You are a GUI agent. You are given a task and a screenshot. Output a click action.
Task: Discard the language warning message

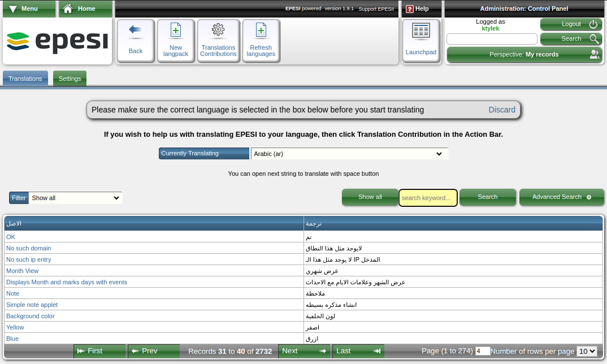tap(501, 109)
